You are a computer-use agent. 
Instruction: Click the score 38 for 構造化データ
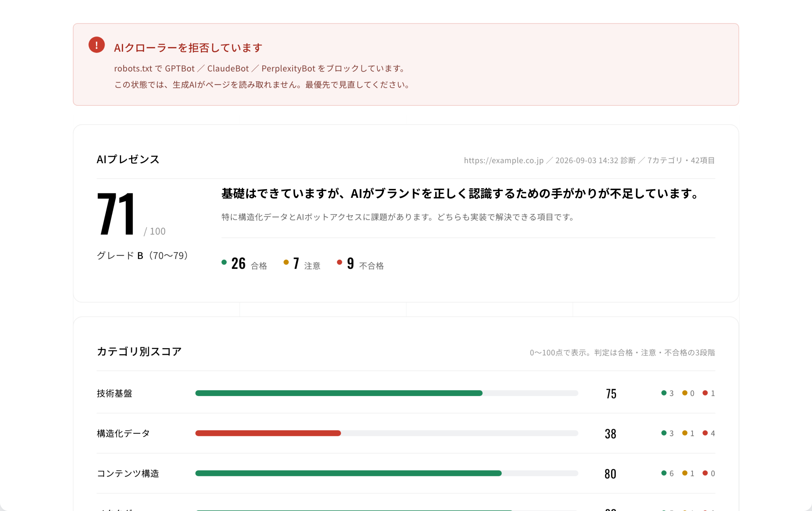coord(610,434)
